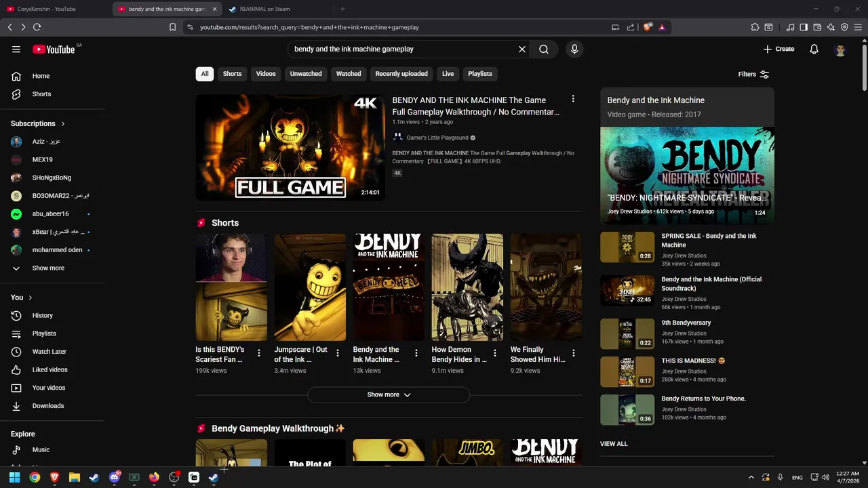Open Discord from the taskbar
The image size is (868, 488).
pos(115,477)
